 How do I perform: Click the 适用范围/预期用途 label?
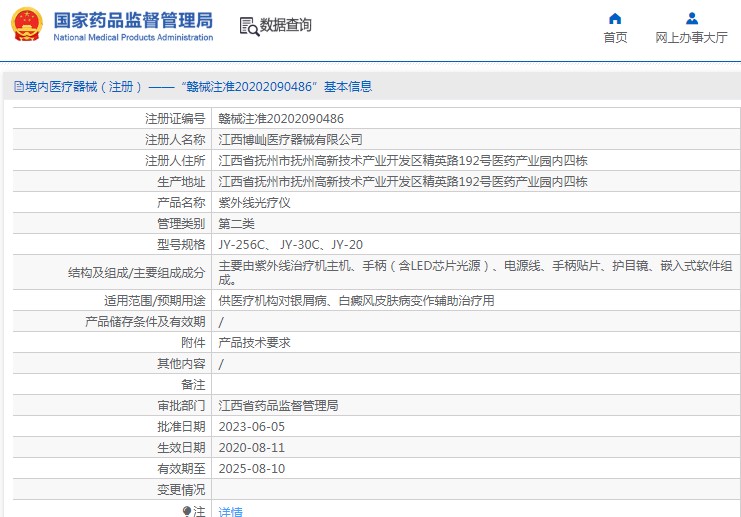click(155, 301)
